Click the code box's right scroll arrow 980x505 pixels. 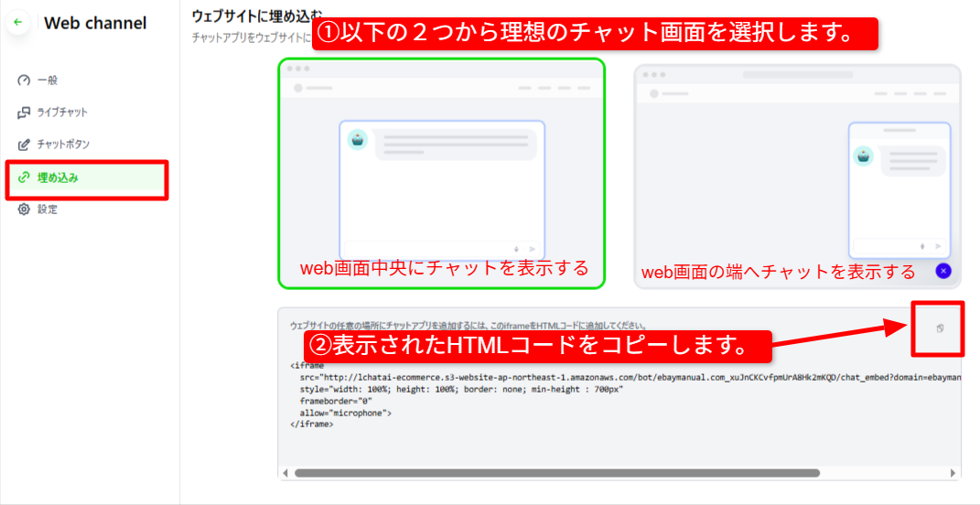coord(953,473)
